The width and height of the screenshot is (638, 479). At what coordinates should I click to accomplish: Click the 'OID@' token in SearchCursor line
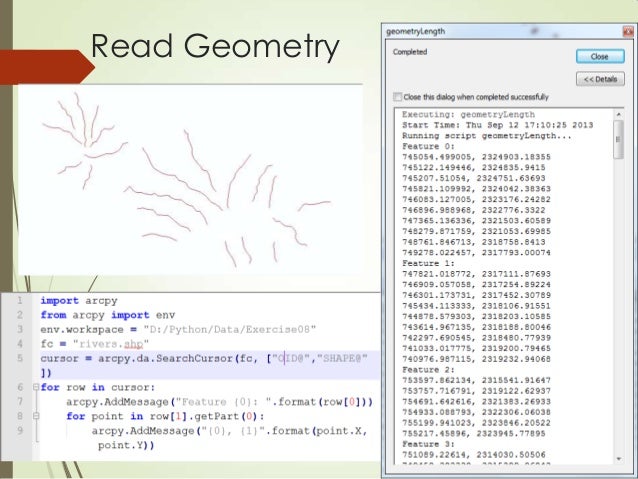(292, 358)
